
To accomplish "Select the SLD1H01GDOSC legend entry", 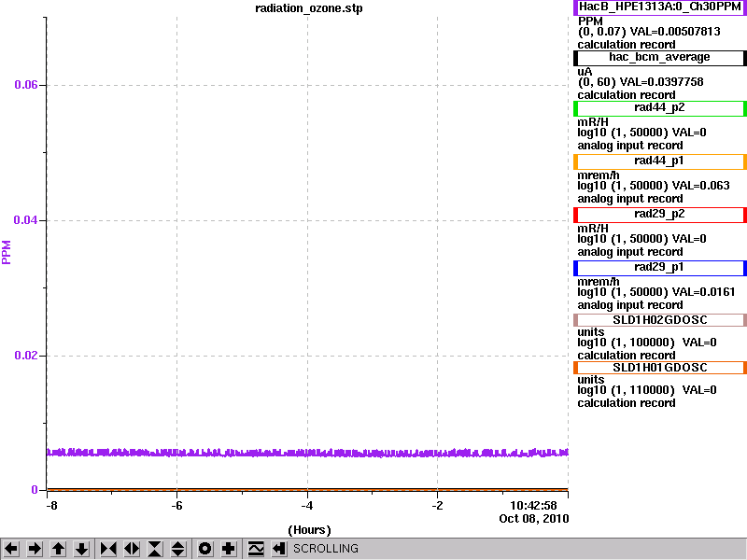I will [x=660, y=368].
